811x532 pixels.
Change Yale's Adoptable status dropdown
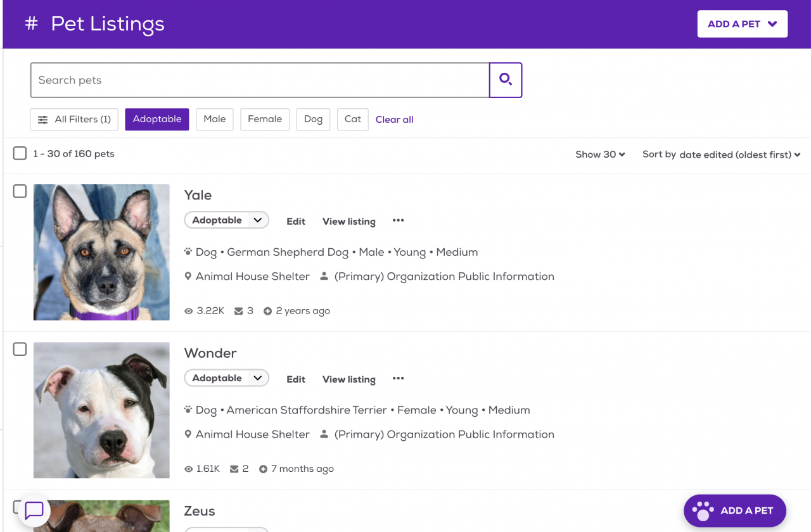[x=226, y=220]
